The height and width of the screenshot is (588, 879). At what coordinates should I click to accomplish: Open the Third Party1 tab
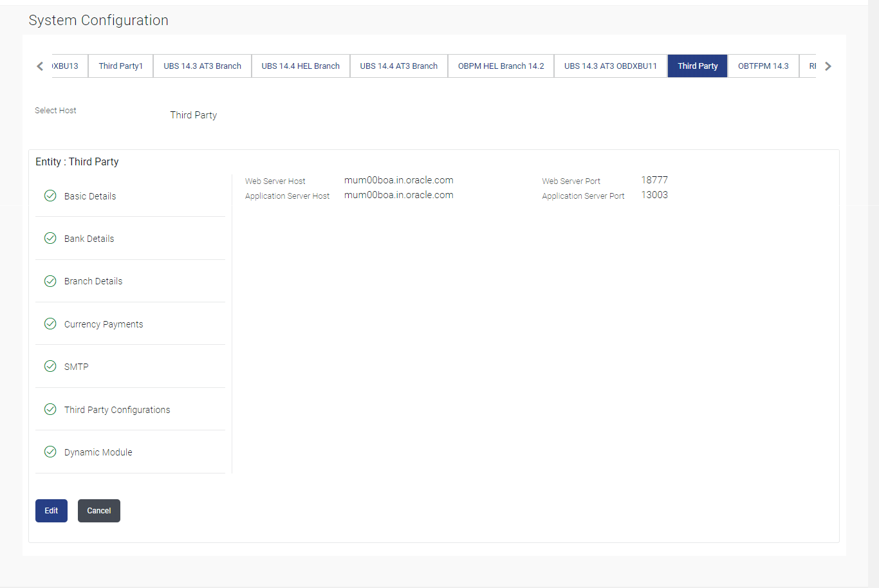tap(121, 66)
